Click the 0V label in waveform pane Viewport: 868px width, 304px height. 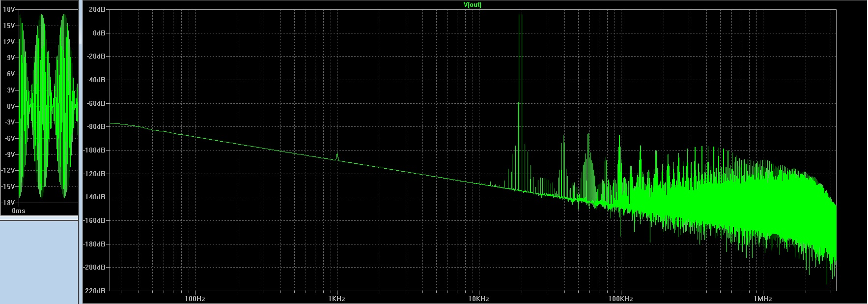point(10,106)
